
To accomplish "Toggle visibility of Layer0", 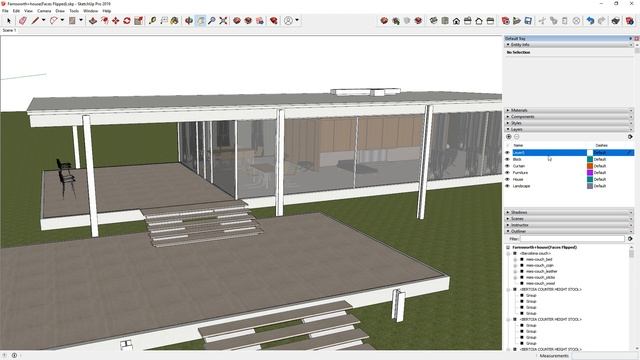I will 508,153.
